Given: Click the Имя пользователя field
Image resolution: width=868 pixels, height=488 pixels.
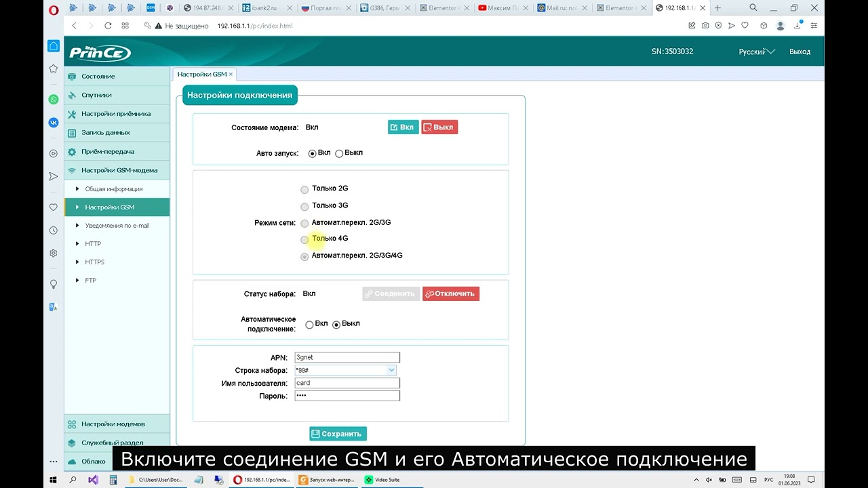Looking at the screenshot, I should coord(347,383).
